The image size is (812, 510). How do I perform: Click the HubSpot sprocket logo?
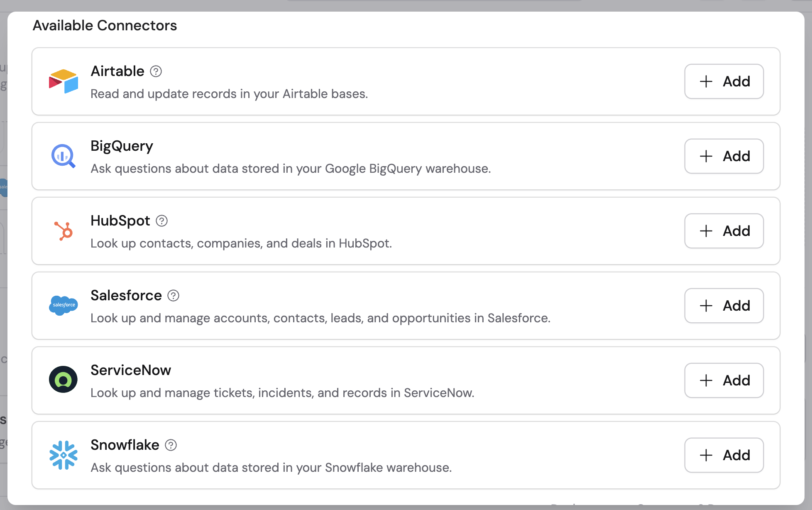coord(64,231)
